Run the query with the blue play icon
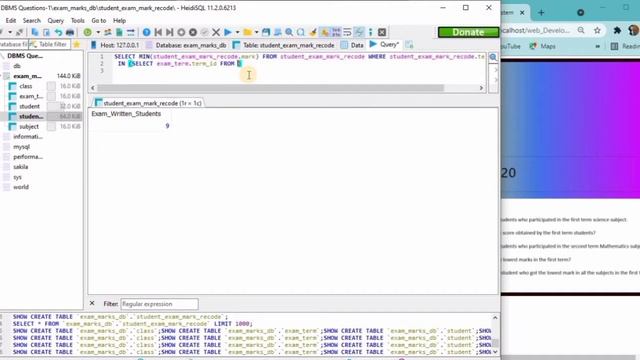 click(x=228, y=32)
